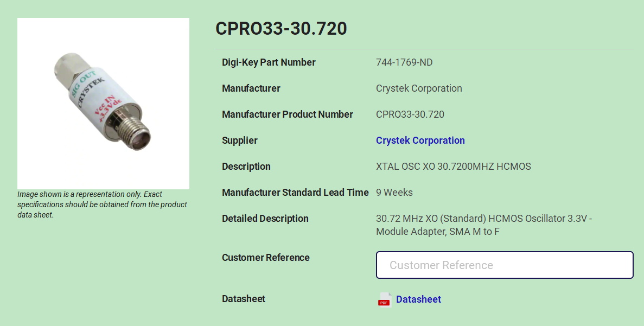Click the Supplier row label
Viewport: 644px width, 326px height.
(239, 140)
